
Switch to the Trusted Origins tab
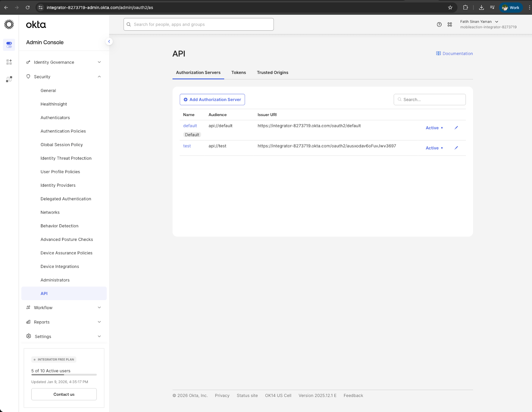[x=272, y=73]
